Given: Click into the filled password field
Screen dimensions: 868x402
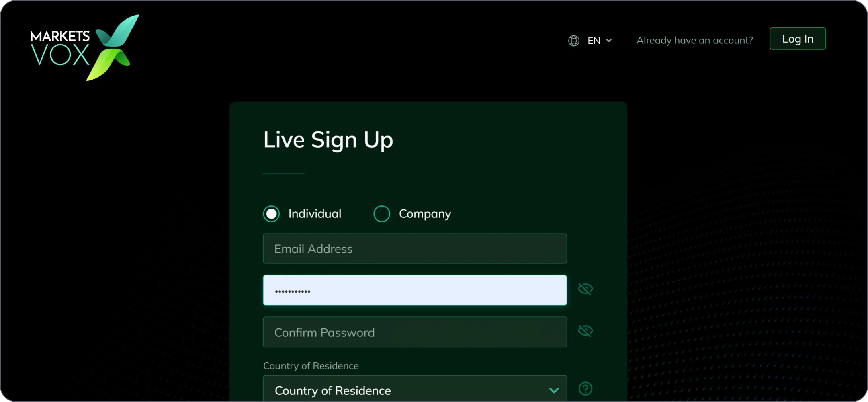Looking at the screenshot, I should 415,290.
